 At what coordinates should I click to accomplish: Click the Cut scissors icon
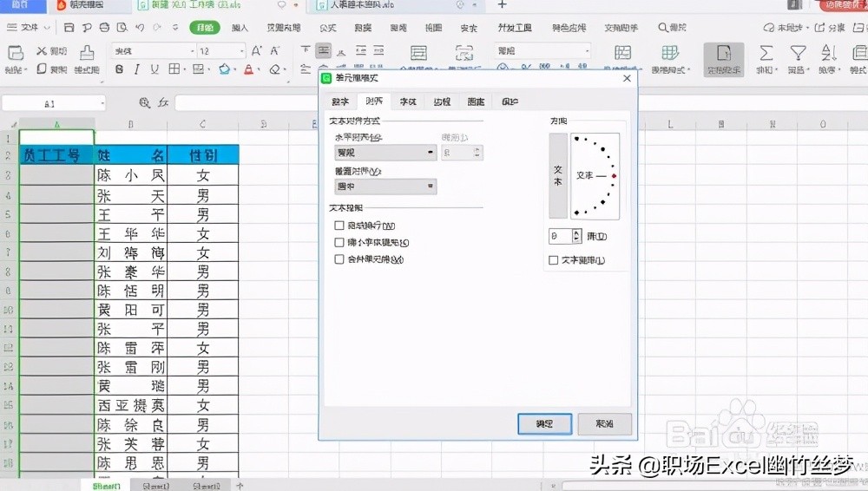pos(42,51)
